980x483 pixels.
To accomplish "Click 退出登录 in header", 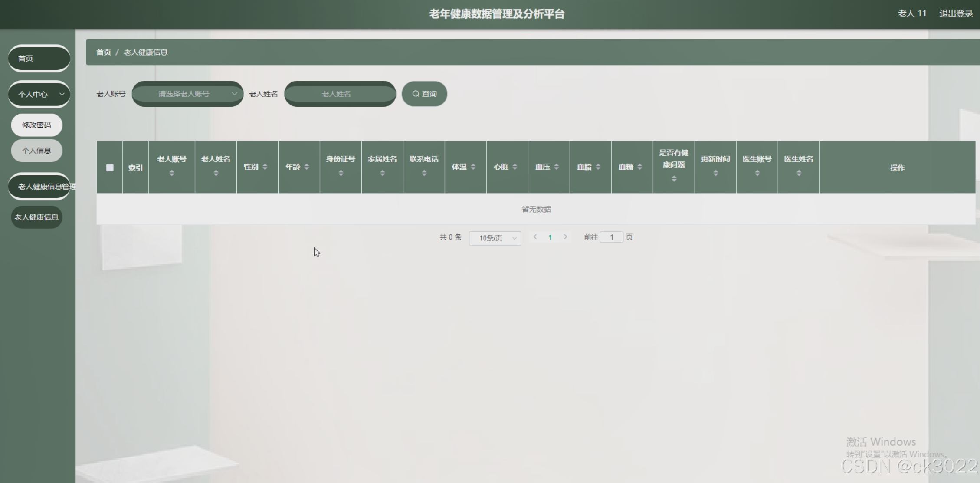I will (x=956, y=14).
